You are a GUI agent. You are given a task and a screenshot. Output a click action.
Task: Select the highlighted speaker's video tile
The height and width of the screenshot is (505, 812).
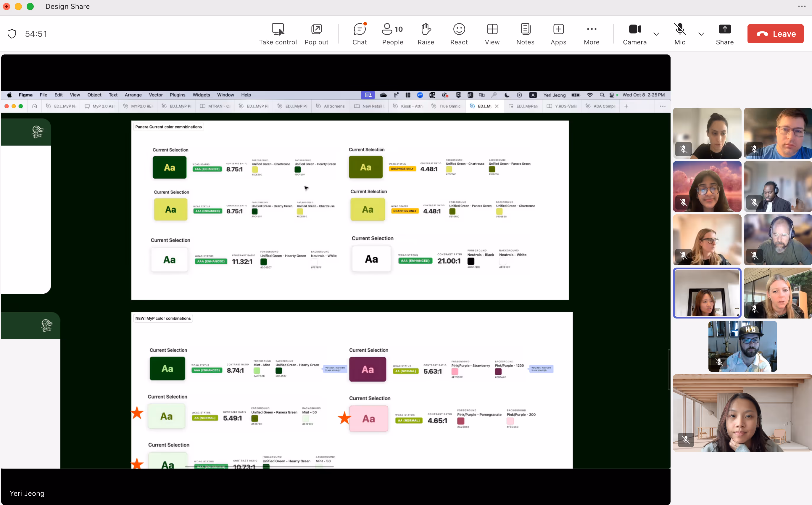[x=707, y=293]
